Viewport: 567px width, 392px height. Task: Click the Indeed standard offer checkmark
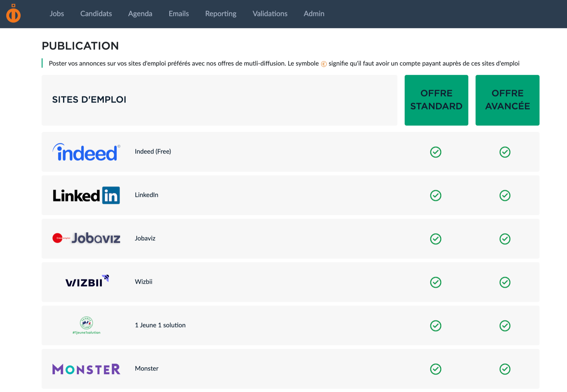(436, 152)
